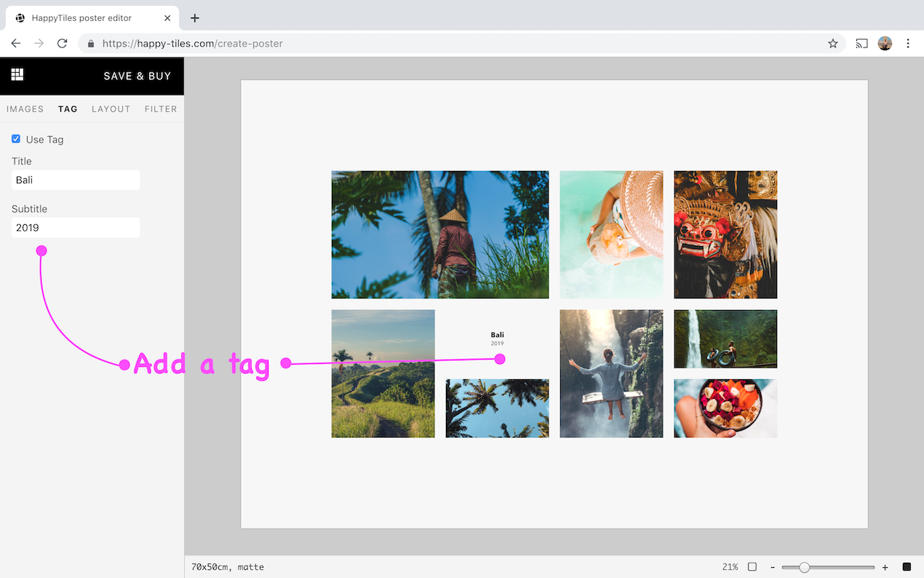Viewport: 924px width, 578px height.
Task: Click the padlock icon in the address bar
Action: click(x=90, y=44)
